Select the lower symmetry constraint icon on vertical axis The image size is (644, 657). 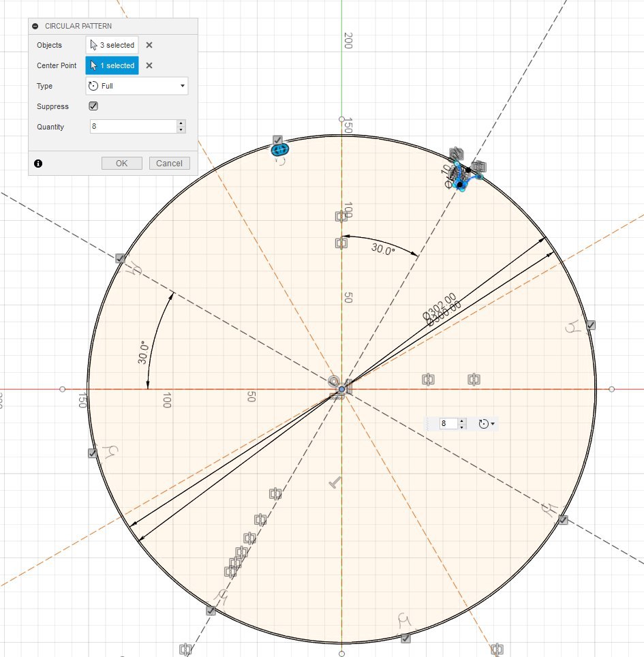click(x=341, y=243)
